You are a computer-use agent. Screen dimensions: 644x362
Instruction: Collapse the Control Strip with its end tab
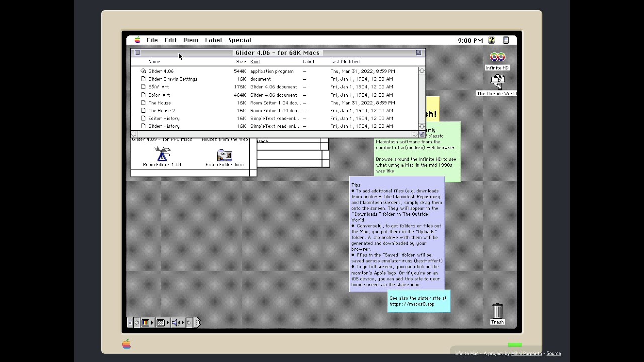(197, 323)
